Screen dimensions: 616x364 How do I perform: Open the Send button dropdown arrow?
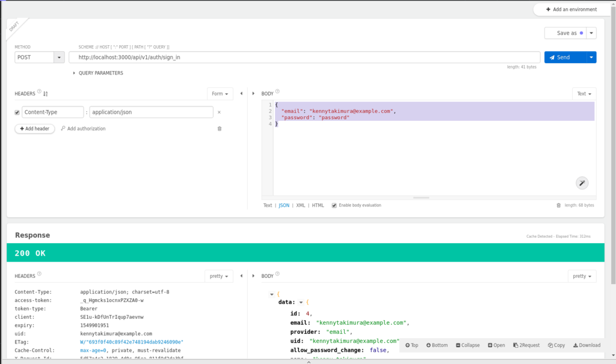click(x=591, y=57)
